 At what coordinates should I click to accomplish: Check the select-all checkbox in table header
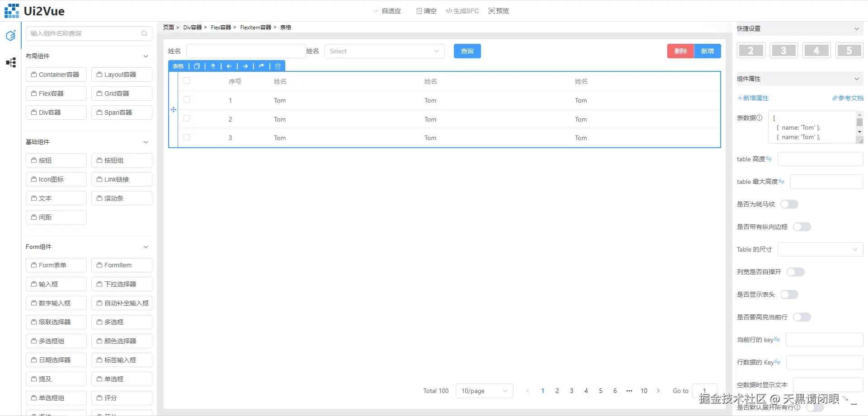click(187, 81)
